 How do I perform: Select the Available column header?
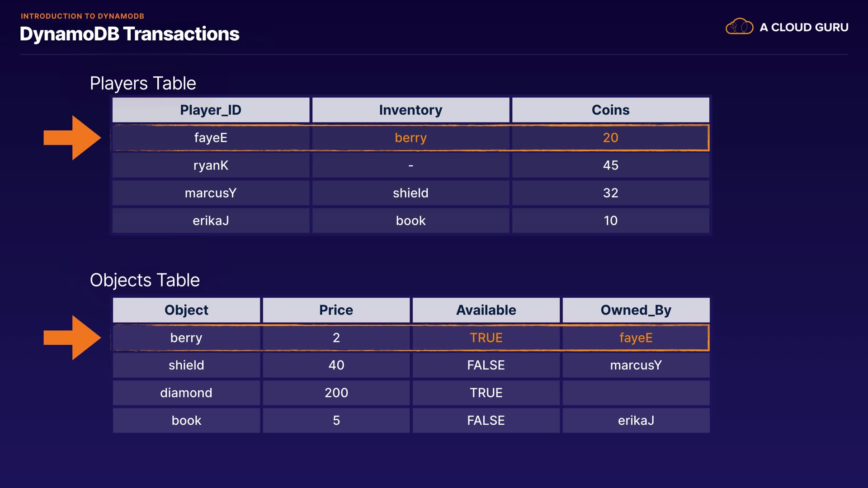tap(486, 310)
